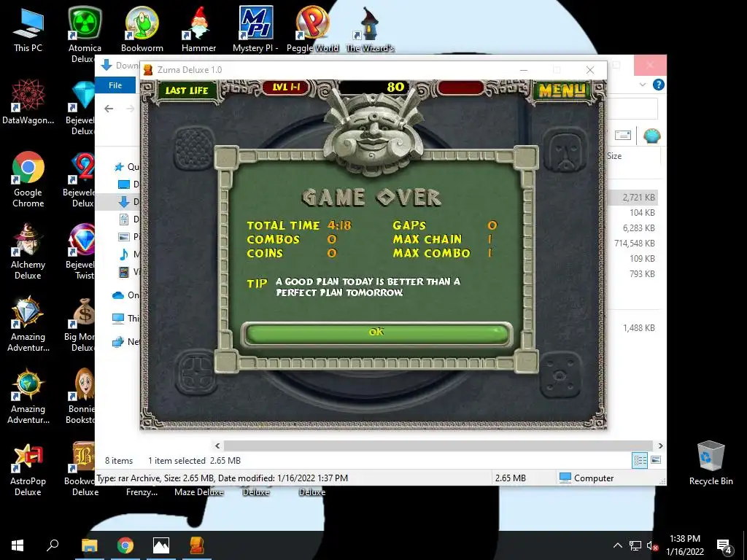Select the 104 KB file row

(x=634, y=212)
